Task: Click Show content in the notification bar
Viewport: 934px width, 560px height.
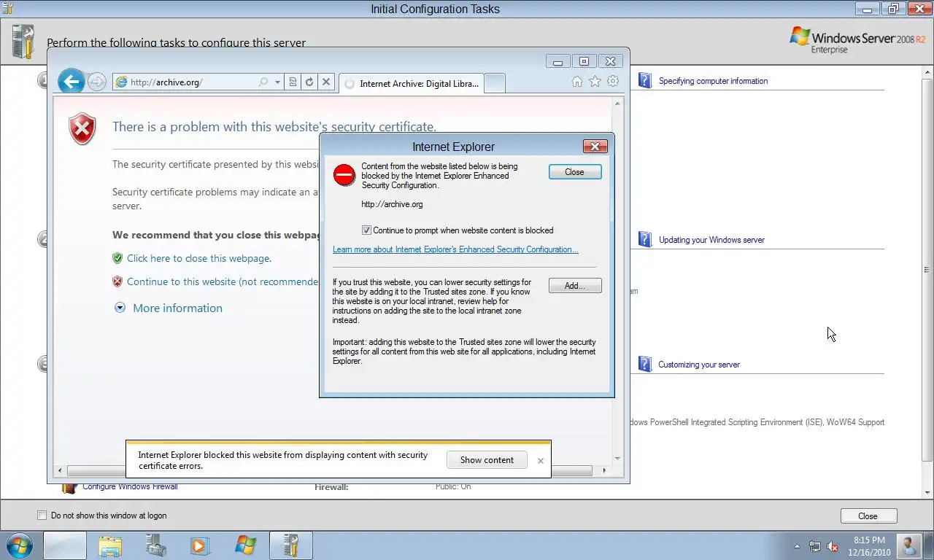Action: click(x=487, y=460)
